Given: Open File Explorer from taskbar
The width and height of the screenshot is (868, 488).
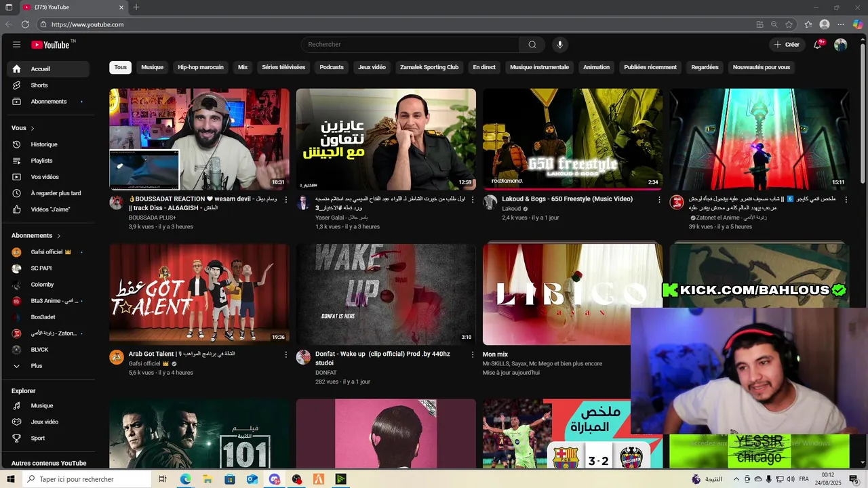Looking at the screenshot, I should click(208, 479).
